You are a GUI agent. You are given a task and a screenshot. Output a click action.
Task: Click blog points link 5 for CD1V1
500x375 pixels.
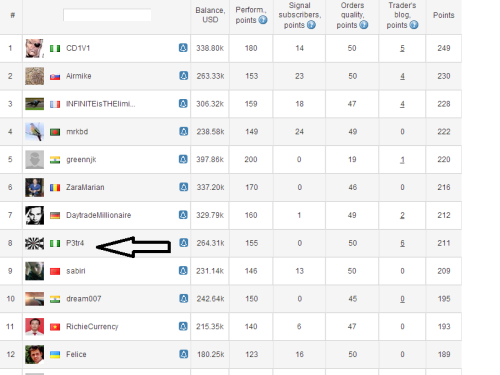click(x=402, y=48)
